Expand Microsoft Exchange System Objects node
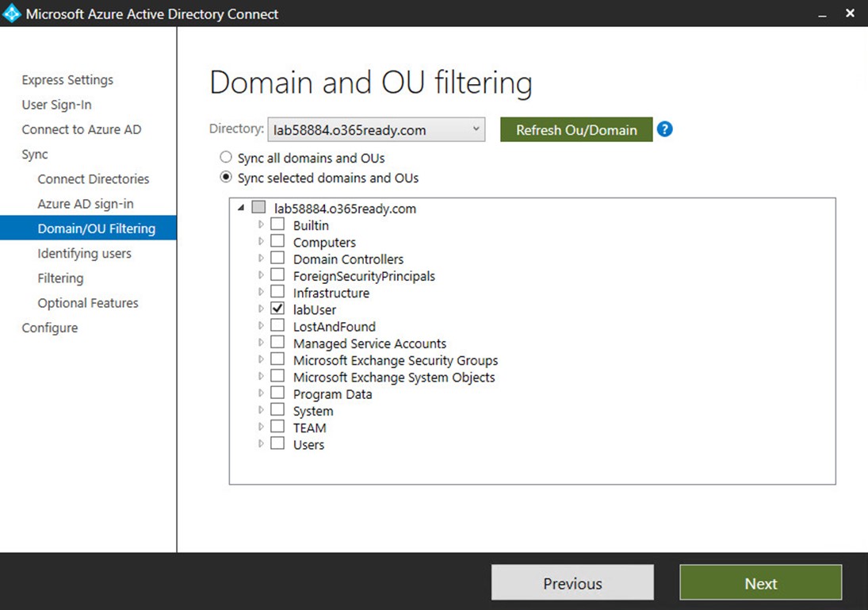Screen dimensions: 868x610 coord(261,376)
